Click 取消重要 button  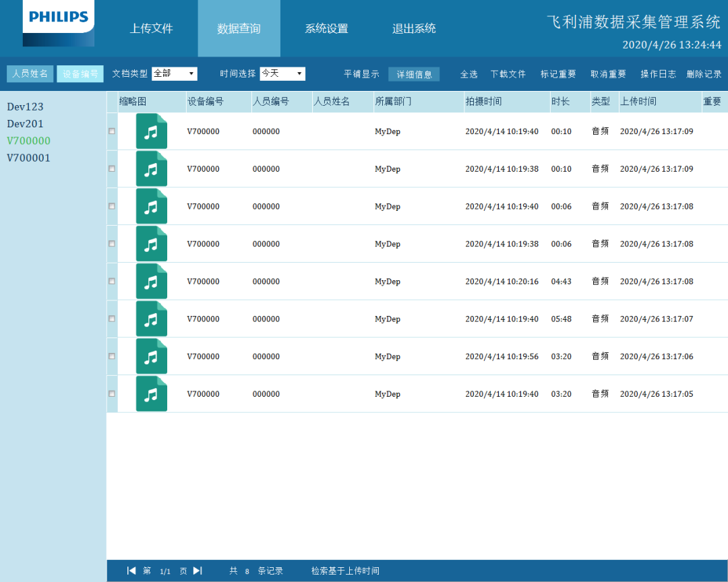coord(608,74)
